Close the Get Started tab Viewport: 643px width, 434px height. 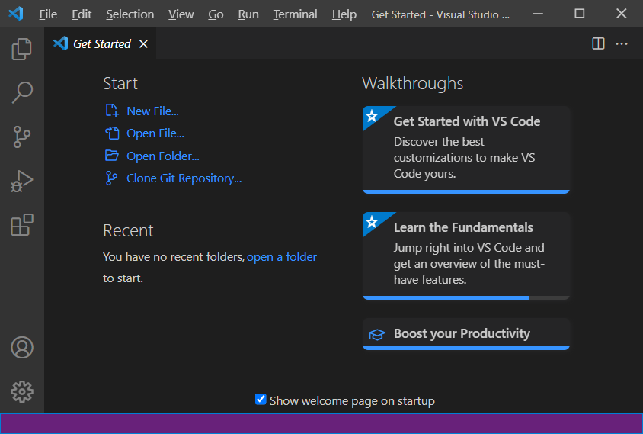(143, 44)
